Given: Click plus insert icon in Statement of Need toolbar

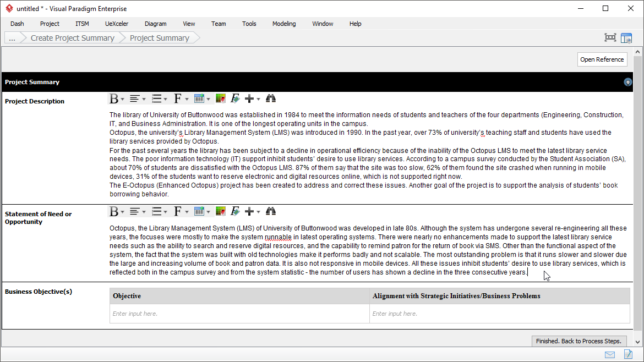Looking at the screenshot, I should (249, 211).
